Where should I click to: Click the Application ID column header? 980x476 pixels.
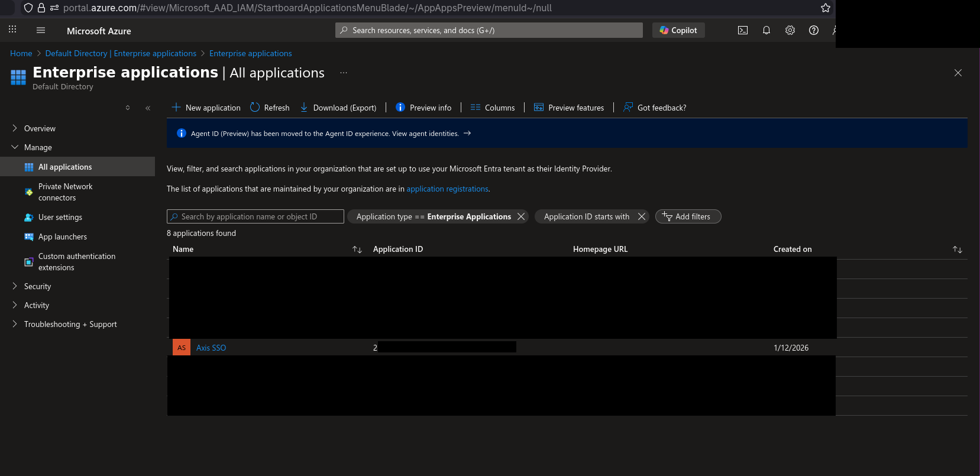click(x=398, y=249)
